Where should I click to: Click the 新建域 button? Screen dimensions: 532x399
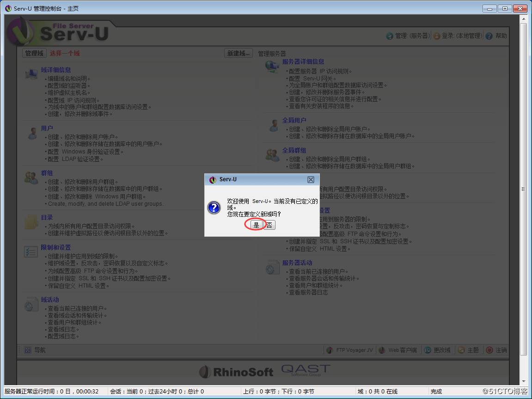238,53
